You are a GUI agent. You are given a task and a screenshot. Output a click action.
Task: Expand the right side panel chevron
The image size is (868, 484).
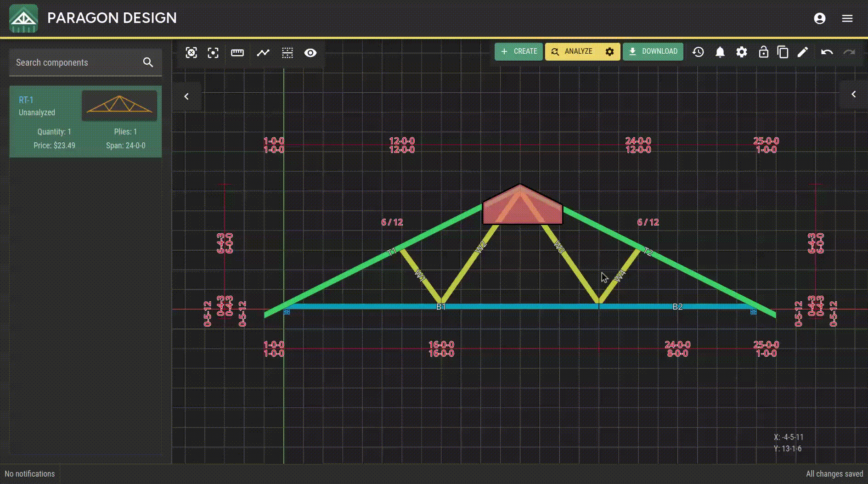854,94
